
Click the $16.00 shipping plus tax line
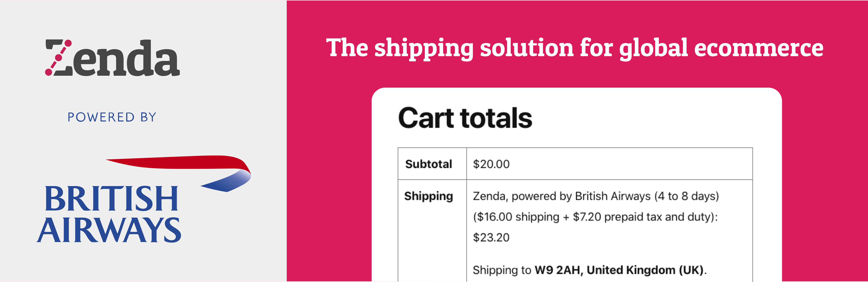click(x=595, y=217)
